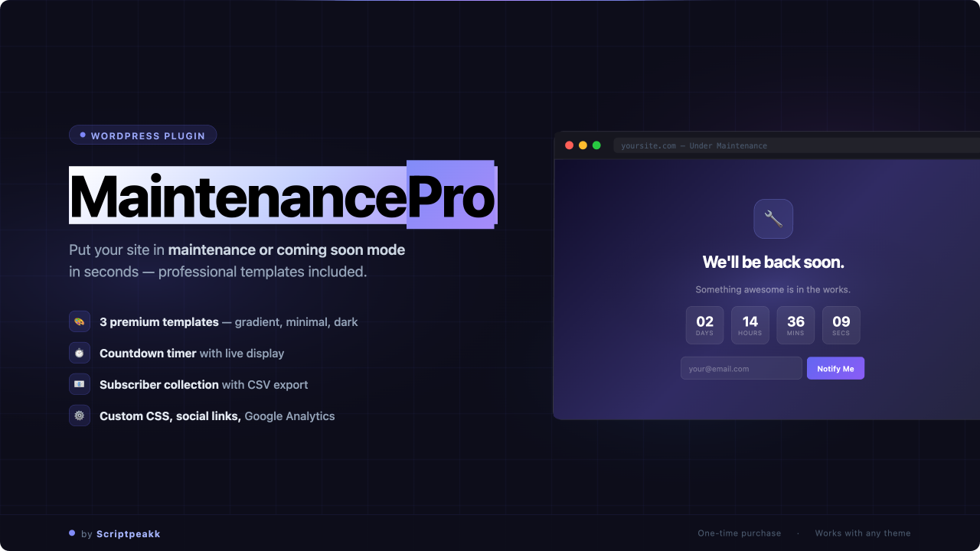980x551 pixels.
Task: Expand the DAYS countdown tile showing 02
Action: click(x=704, y=324)
